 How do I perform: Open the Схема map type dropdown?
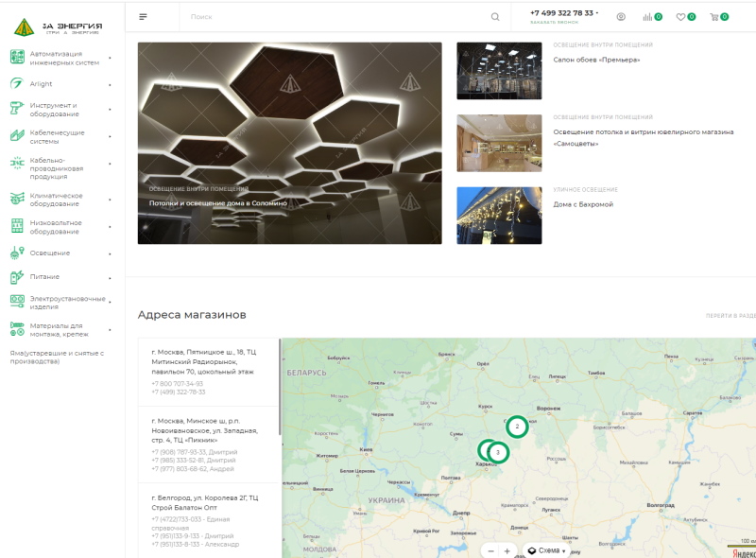(547, 550)
